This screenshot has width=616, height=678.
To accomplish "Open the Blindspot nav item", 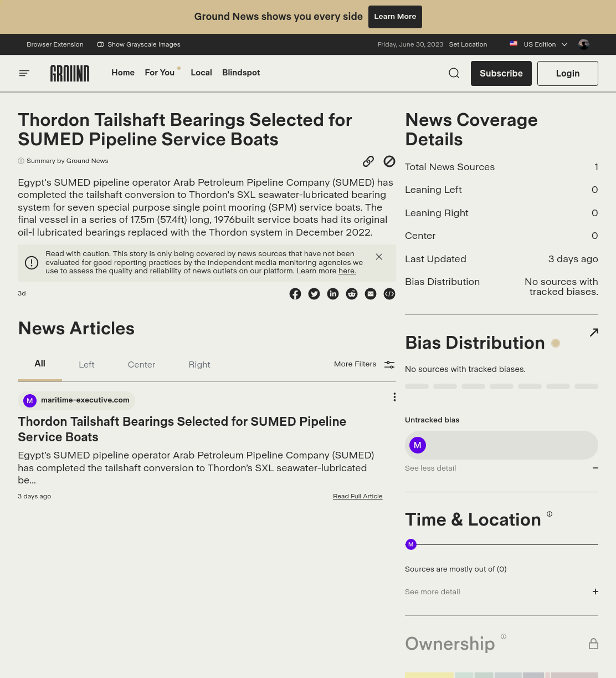I will [x=241, y=73].
